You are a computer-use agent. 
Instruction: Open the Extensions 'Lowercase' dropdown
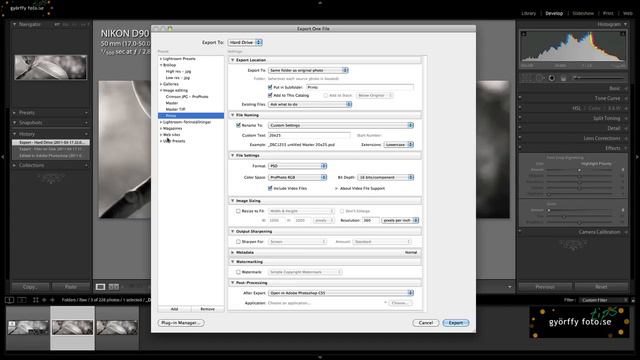(398, 144)
